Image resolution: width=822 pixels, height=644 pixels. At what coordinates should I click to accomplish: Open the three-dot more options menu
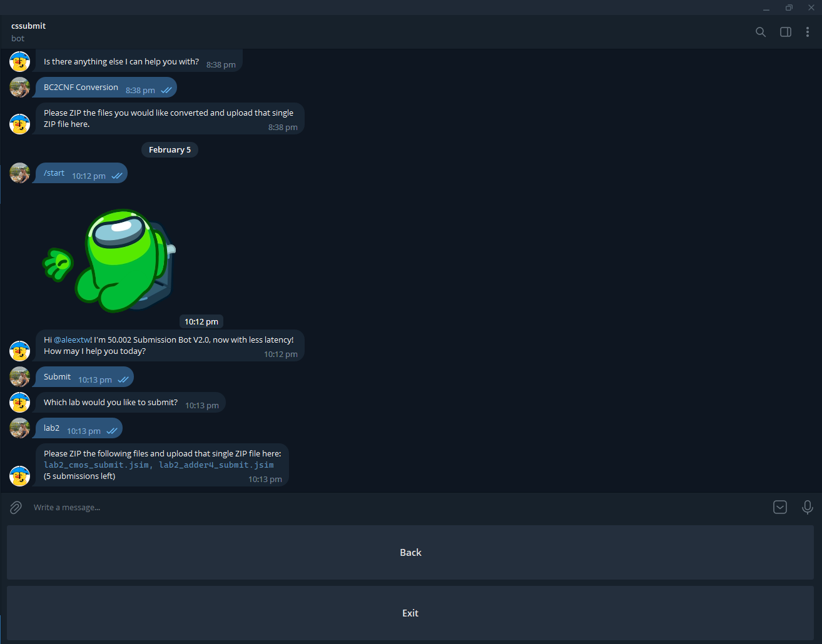808,32
